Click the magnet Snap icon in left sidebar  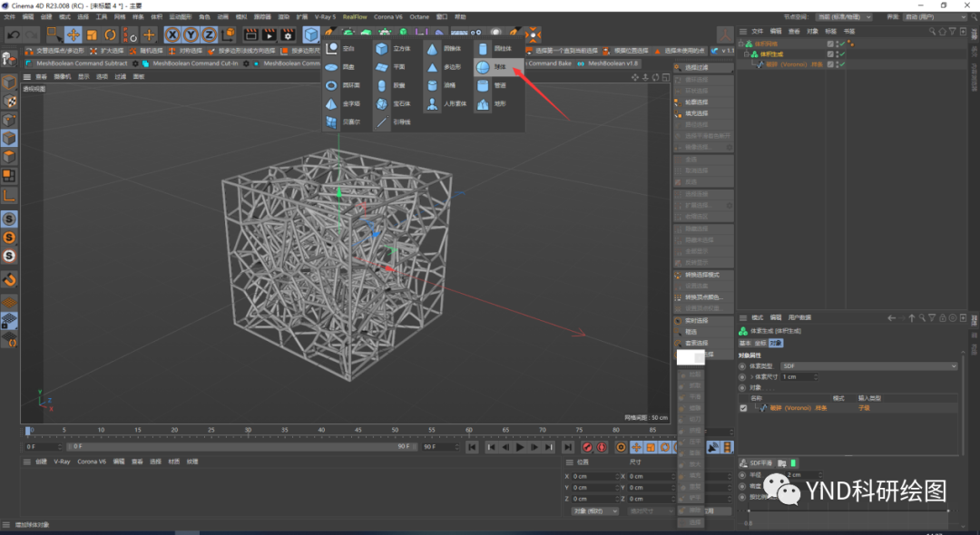[x=9, y=279]
